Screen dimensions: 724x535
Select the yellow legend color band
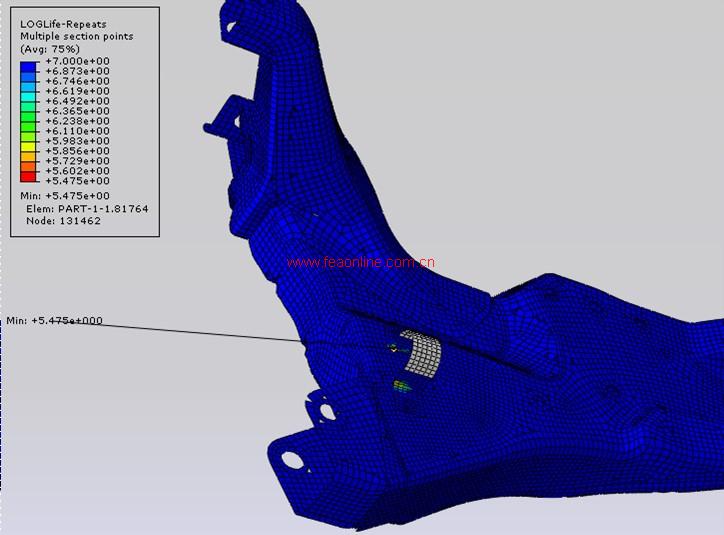pyautogui.click(x=29, y=146)
